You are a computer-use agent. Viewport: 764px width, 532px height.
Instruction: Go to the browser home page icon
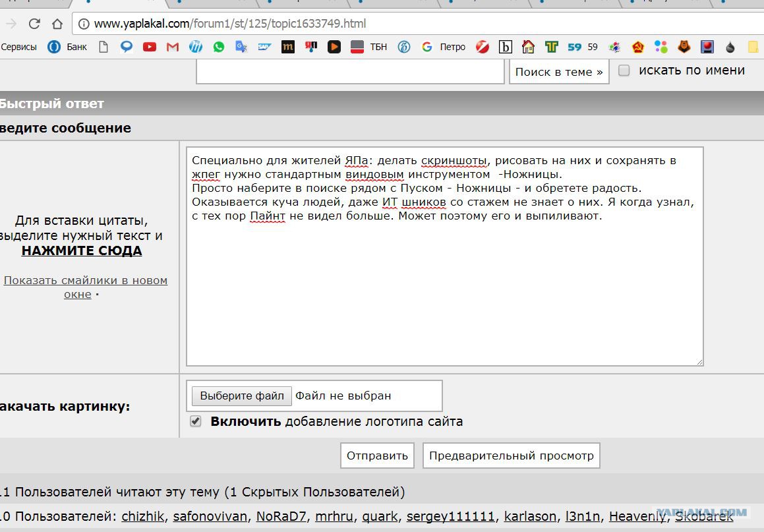point(57,23)
